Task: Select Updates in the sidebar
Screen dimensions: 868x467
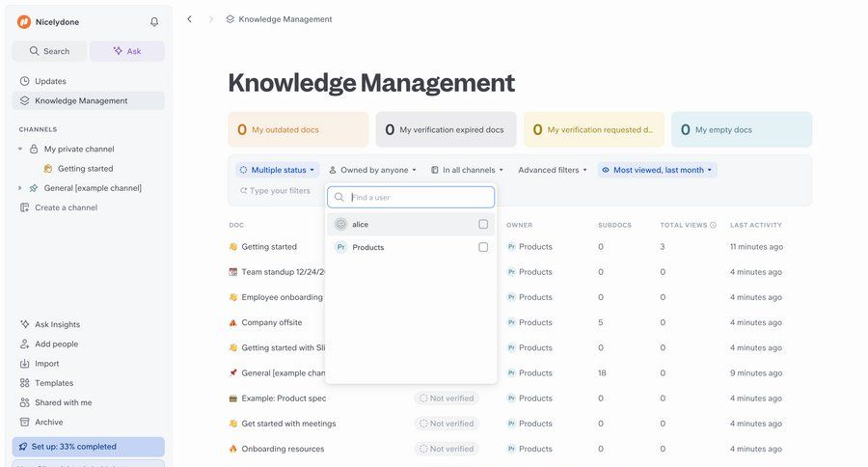Action: click(x=50, y=81)
